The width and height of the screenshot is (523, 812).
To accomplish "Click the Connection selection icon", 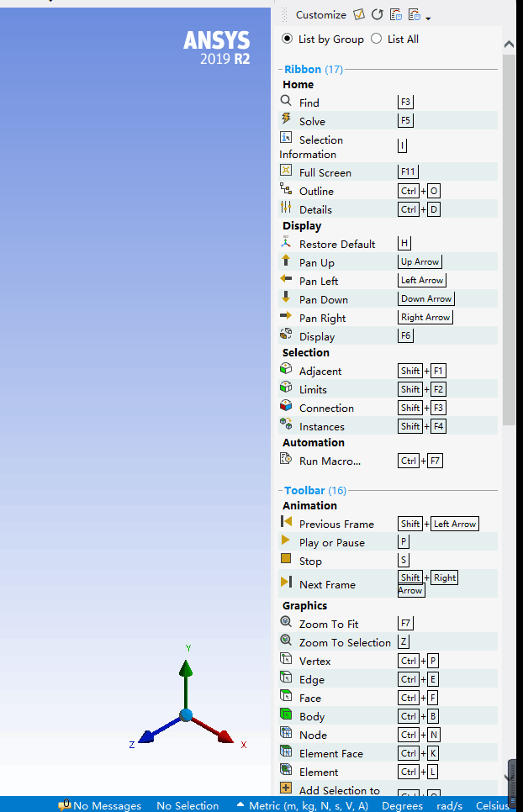I will 286,405.
